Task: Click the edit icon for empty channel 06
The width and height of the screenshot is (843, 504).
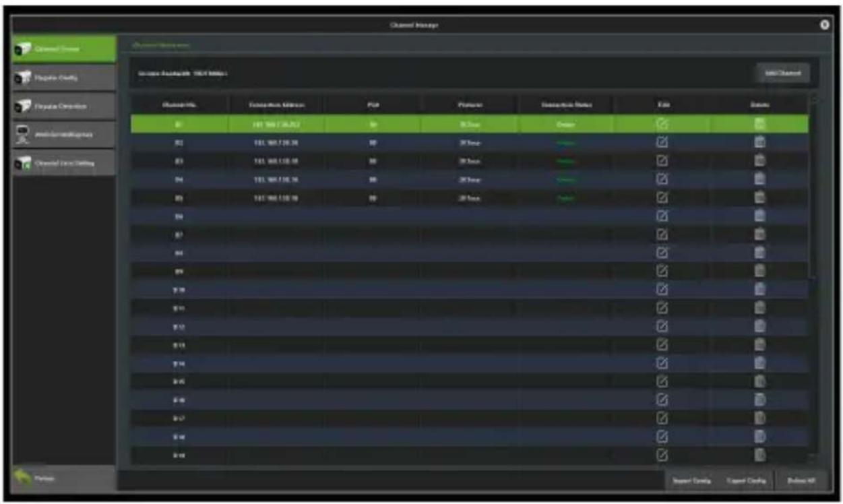Action: point(661,216)
